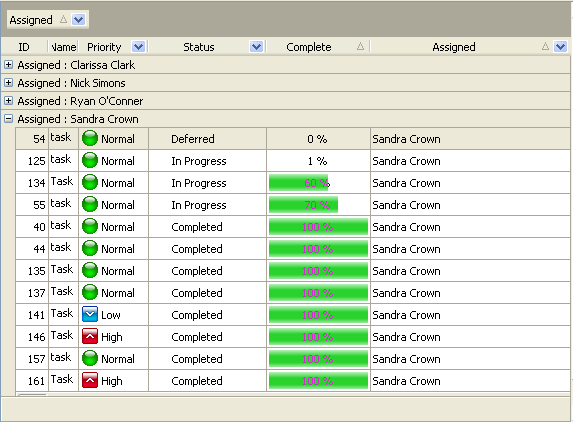
Task: Click the green Normal priority icon on task 54
Action: point(90,138)
